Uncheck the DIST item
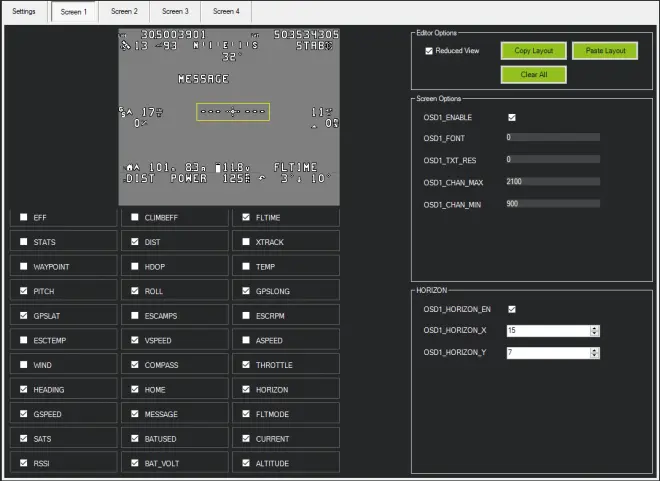This screenshot has width=660, height=481. pyautogui.click(x=135, y=242)
